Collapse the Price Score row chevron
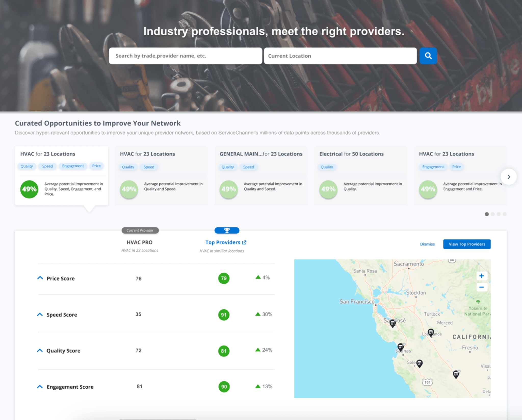522x420 pixels. [40, 278]
